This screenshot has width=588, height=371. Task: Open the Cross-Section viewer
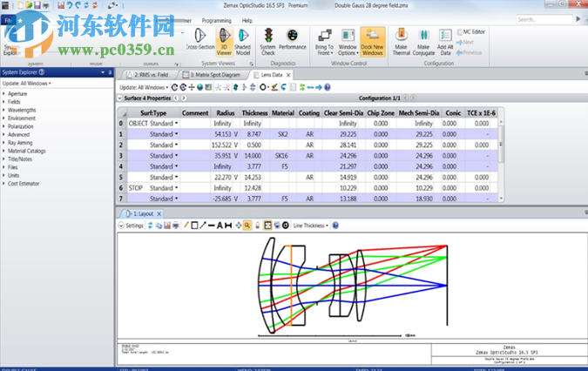point(200,40)
